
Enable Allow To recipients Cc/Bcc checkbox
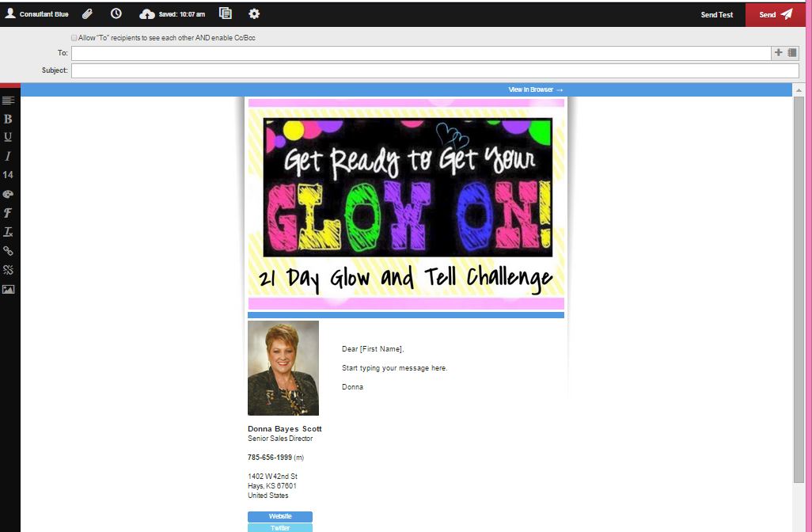pos(74,38)
